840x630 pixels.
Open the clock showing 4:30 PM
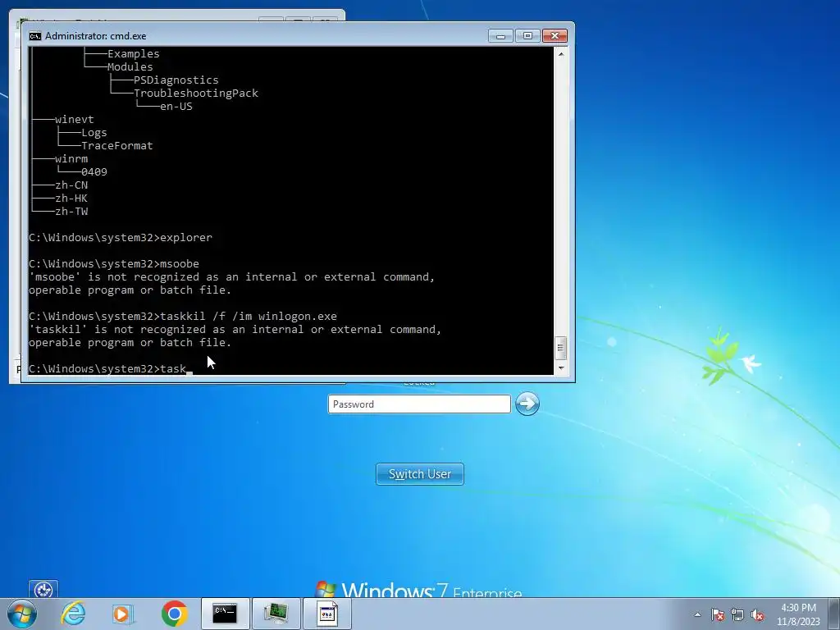pos(798,614)
